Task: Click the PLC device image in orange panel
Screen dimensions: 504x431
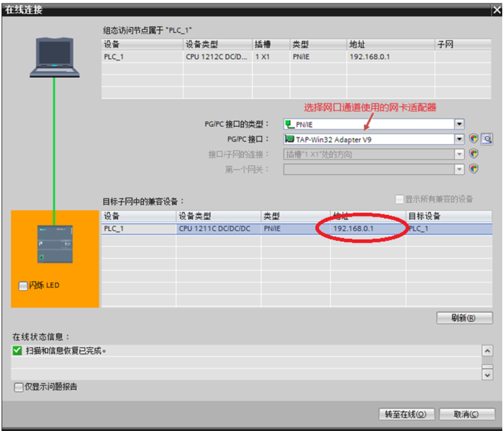Action: coord(55,243)
